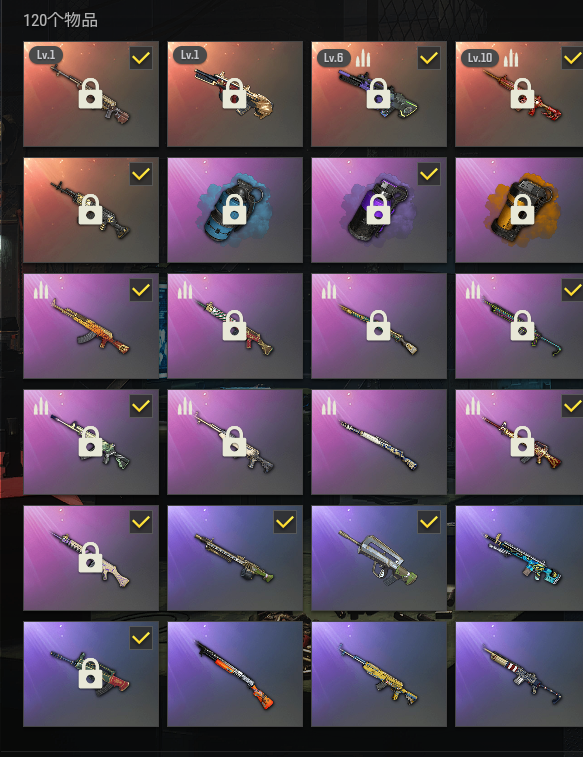This screenshot has width=583, height=757.
Task: Pick the yellow assault rifle skin
Action: pos(379,674)
